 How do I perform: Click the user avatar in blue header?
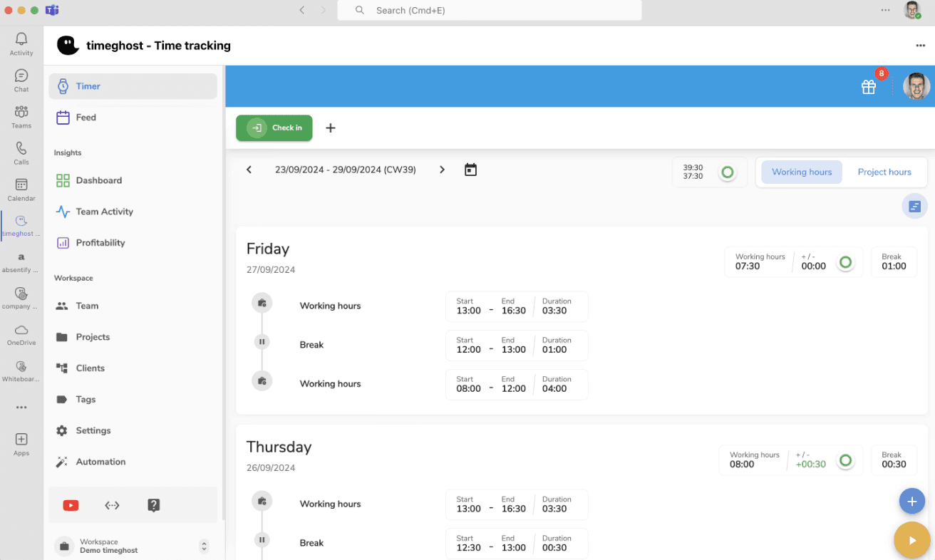click(x=916, y=86)
